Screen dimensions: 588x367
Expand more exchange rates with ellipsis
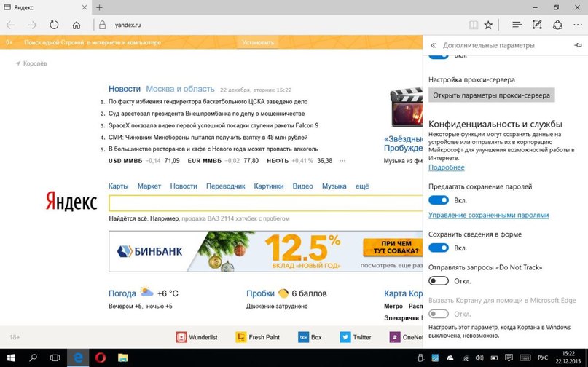[342, 161]
